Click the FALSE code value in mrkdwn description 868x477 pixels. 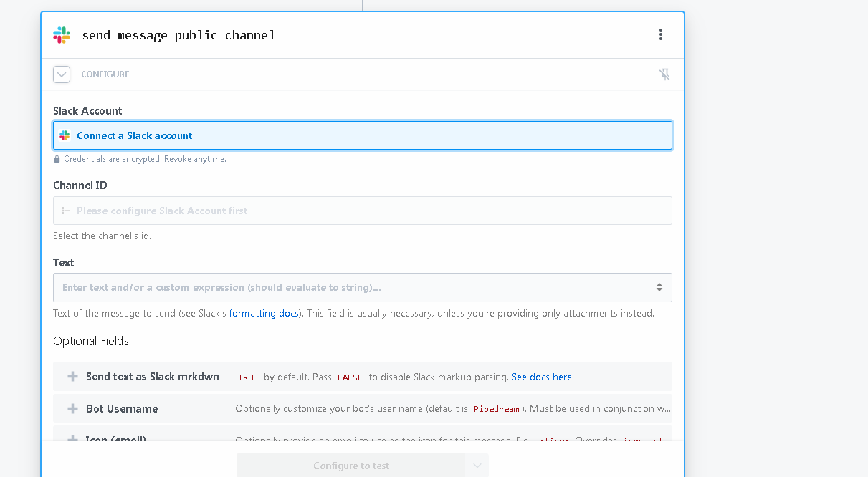click(350, 377)
